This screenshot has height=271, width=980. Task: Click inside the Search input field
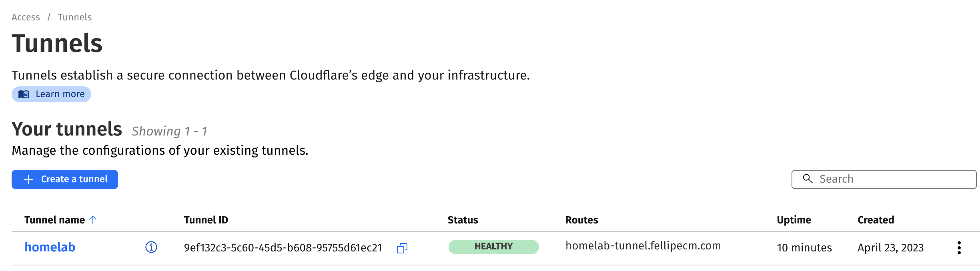point(860,179)
